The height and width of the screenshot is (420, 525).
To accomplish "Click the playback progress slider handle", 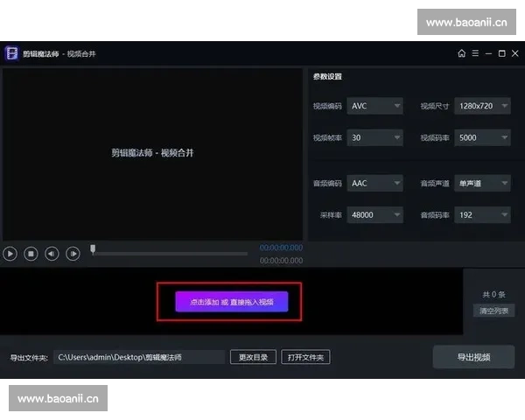I will click(93, 250).
